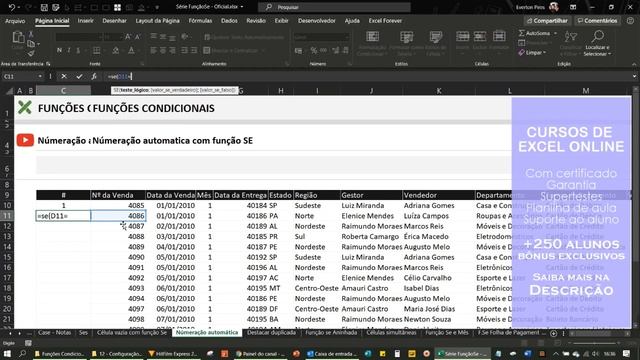The width and height of the screenshot is (640, 360).
Task: Add a new sheet plus button
Action: click(553, 333)
